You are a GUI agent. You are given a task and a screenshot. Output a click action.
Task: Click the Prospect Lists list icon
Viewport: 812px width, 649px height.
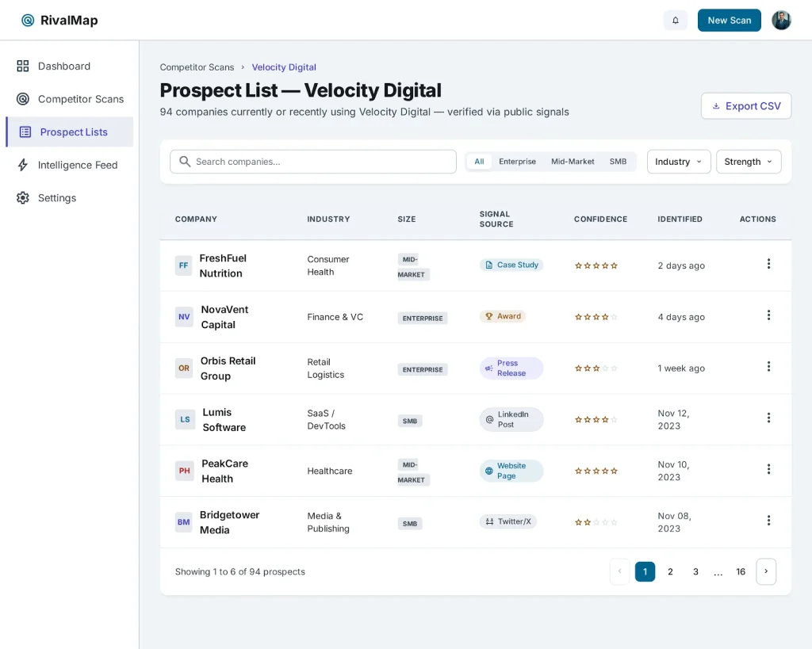click(25, 132)
